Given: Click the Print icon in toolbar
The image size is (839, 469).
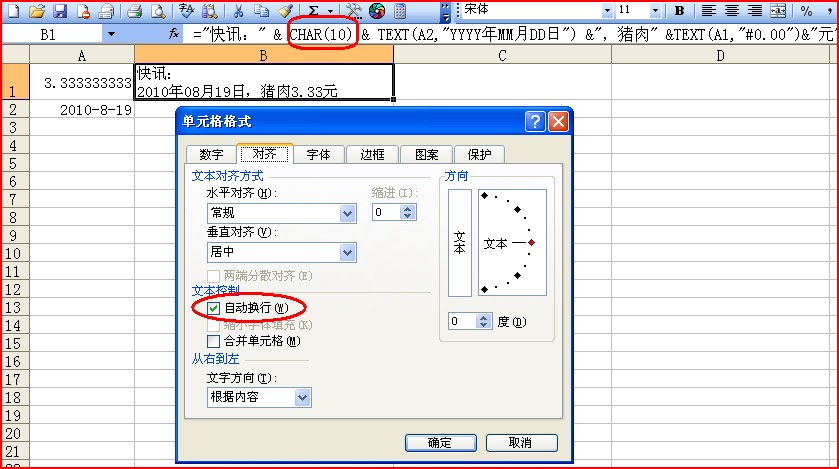Looking at the screenshot, I should tap(135, 11).
